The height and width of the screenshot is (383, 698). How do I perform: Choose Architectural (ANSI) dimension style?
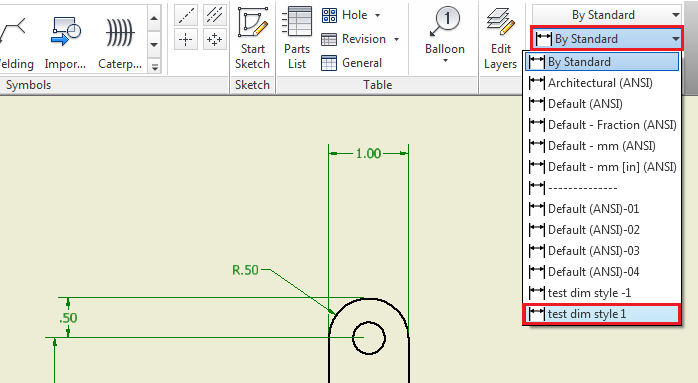click(x=602, y=83)
